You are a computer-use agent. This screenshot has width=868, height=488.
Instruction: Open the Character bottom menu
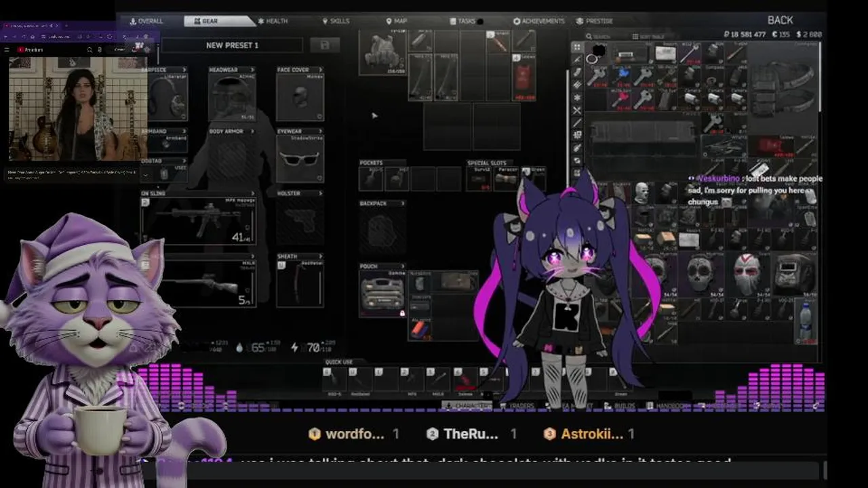[468, 406]
